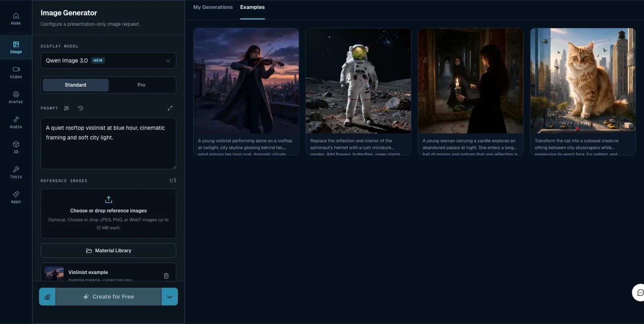The image size is (644, 324).
Task: Open the astronaut example image
Action: (x=358, y=81)
